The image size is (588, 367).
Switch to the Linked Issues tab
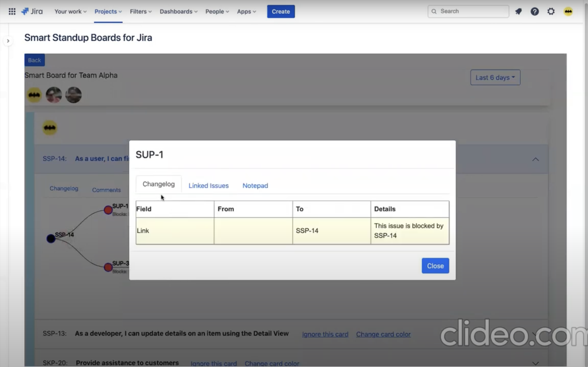[208, 186]
